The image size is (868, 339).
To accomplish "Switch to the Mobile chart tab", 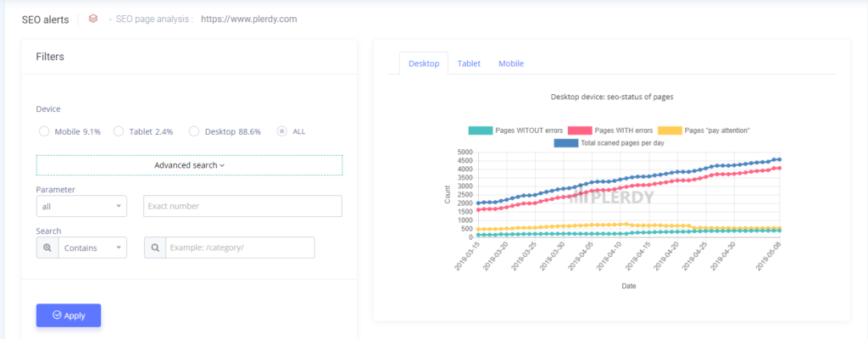I will 510,64.
